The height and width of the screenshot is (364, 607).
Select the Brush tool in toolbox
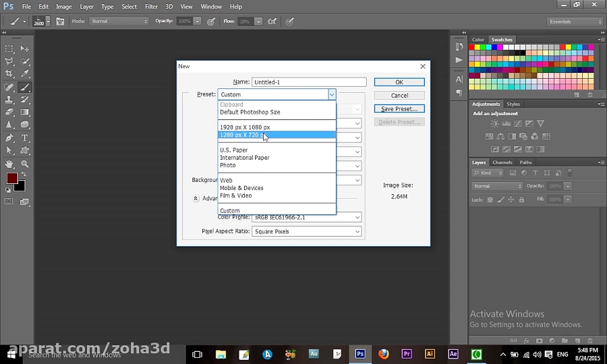tap(25, 87)
